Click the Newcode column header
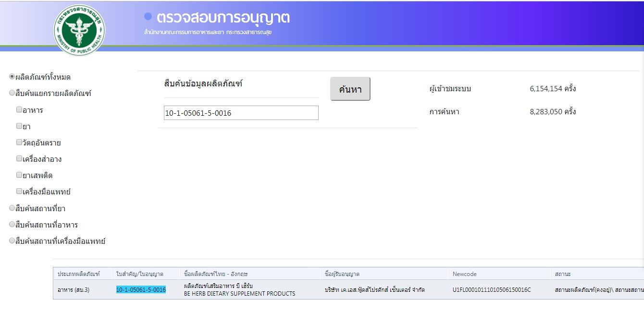Screen dimensions: 644x312 464,274
